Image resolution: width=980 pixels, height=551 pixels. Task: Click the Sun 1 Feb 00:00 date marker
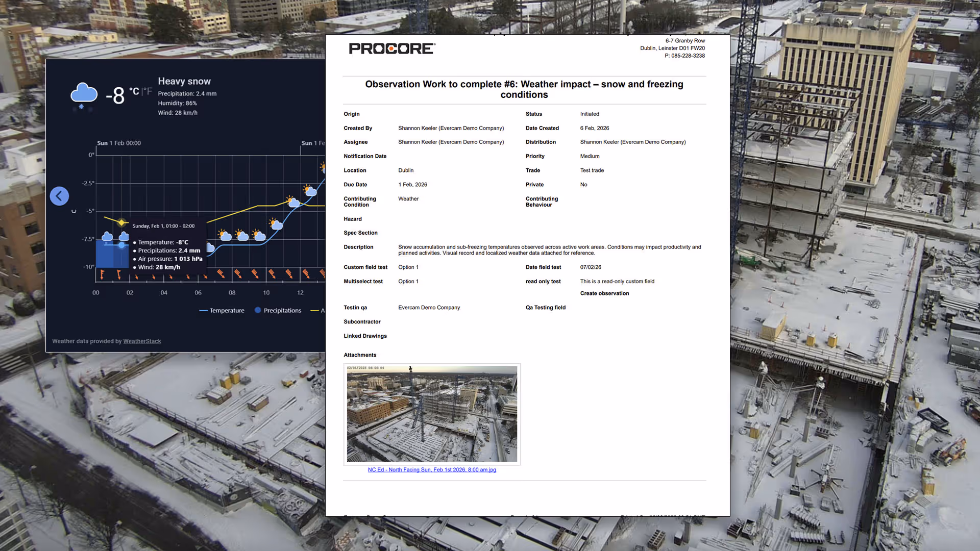pos(119,143)
